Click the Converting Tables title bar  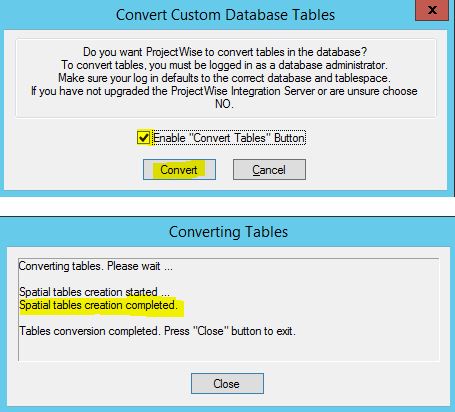coord(228,232)
